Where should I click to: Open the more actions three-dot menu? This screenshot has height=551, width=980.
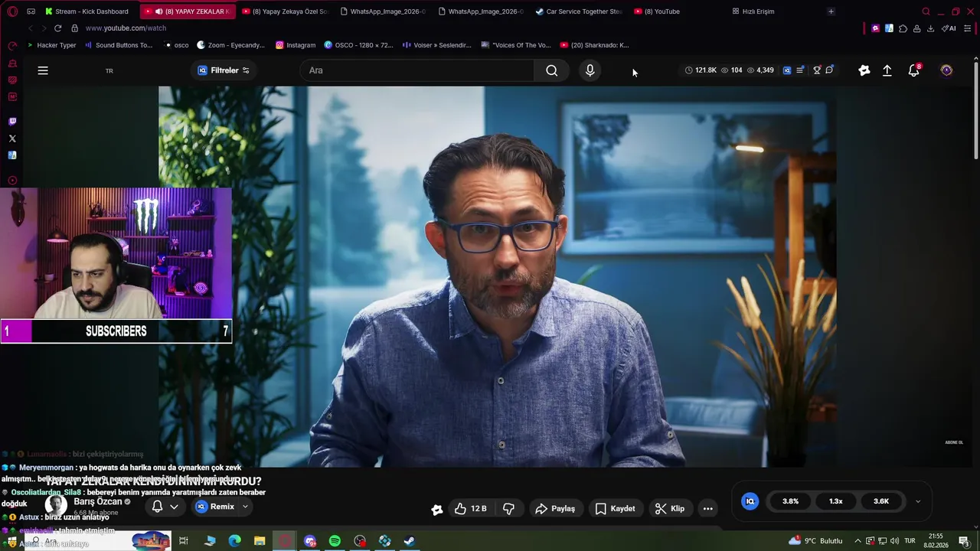point(707,508)
